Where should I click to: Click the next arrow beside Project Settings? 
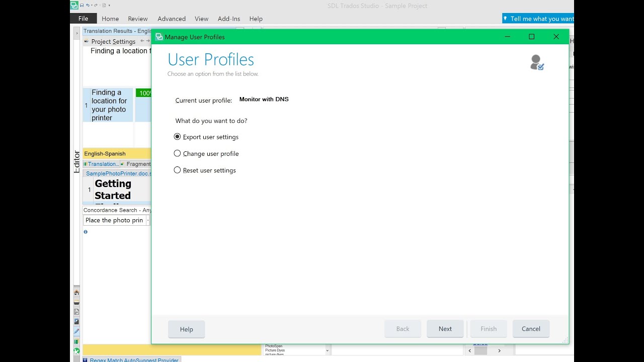tap(148, 41)
